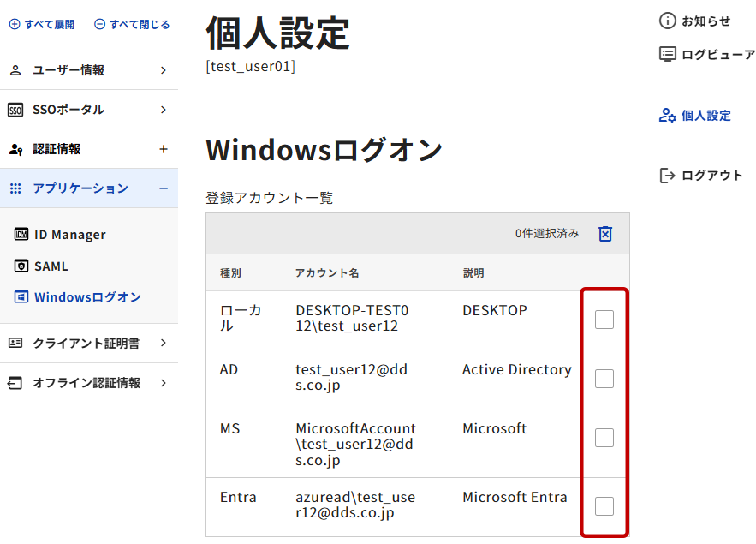Select the AD Active Directory row checkbox
This screenshot has height=544, width=756.
pos(604,379)
